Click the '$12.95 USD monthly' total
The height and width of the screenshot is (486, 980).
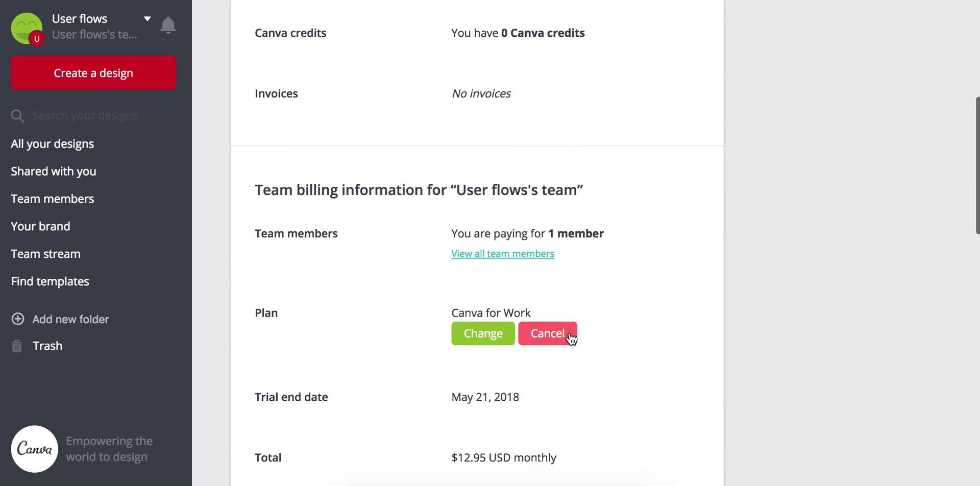(504, 458)
